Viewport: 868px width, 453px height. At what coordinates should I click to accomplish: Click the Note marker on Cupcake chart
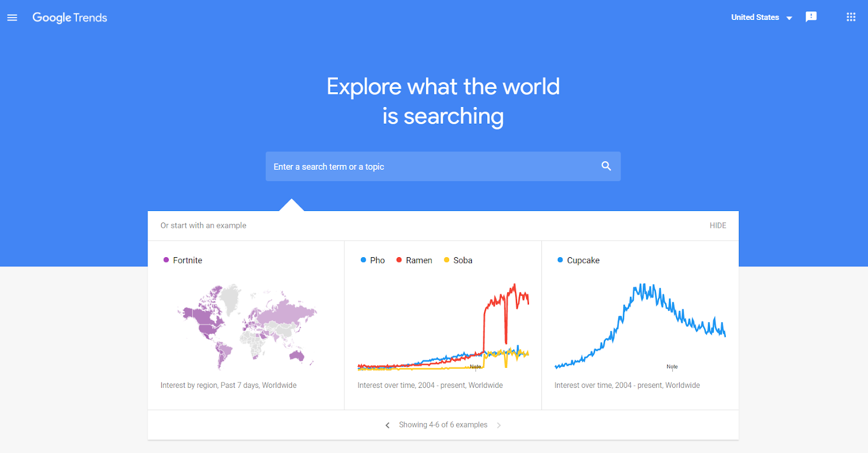click(672, 367)
